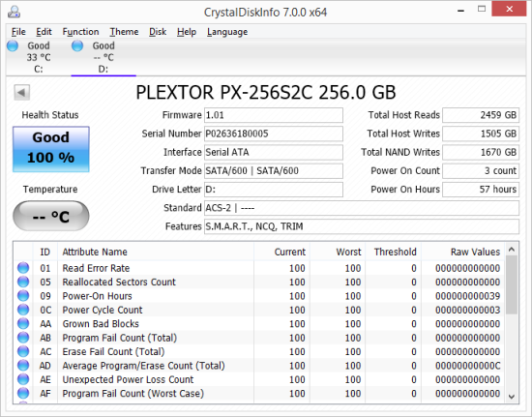Screen dimensions: 532x417
Task: Click status orb for Unexpected Power Loss Count
Action: point(23,379)
